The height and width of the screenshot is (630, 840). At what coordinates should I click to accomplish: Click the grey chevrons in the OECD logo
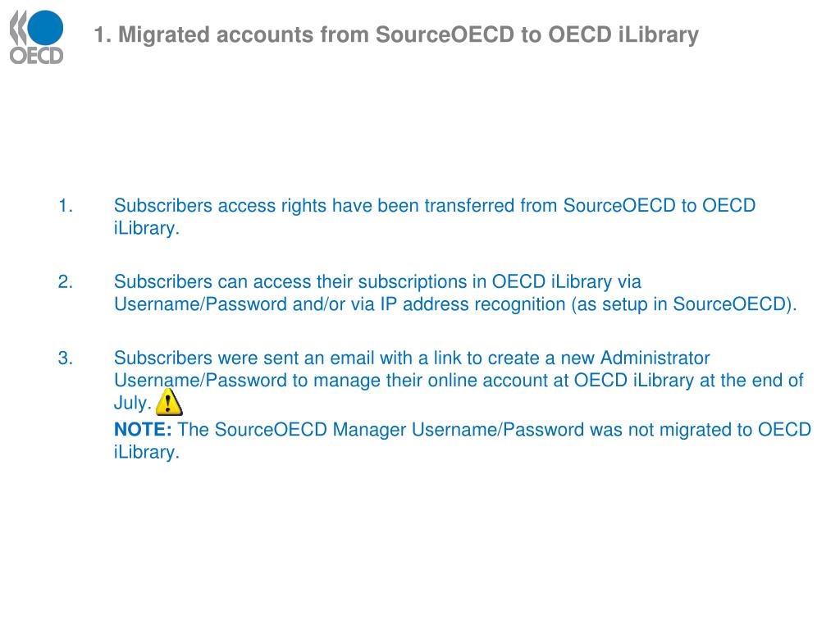click(x=18, y=28)
